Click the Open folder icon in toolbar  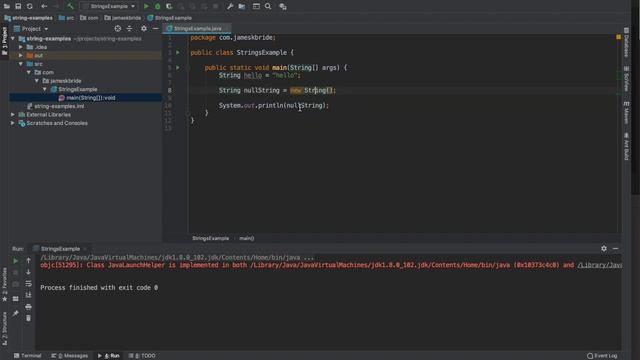click(7, 6)
